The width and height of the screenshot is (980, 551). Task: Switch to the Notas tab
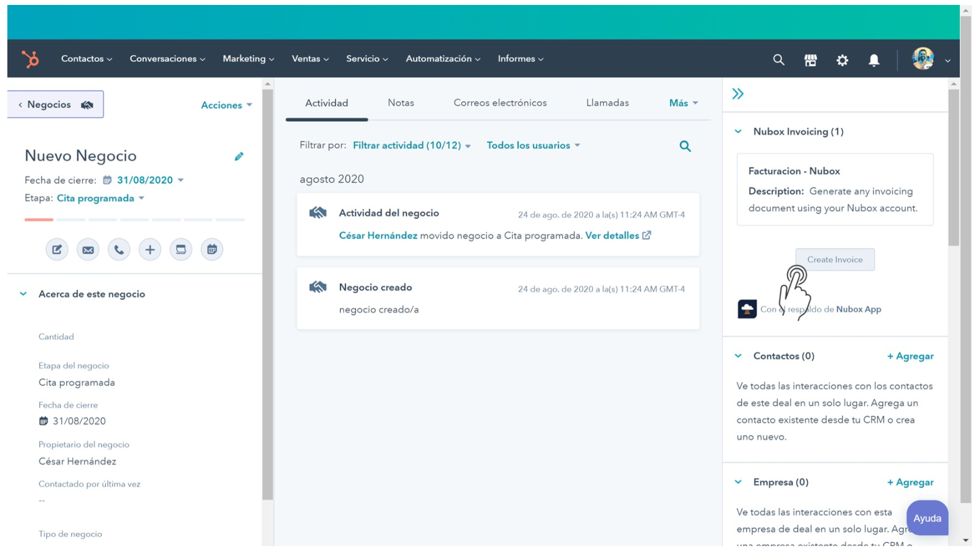[401, 102]
